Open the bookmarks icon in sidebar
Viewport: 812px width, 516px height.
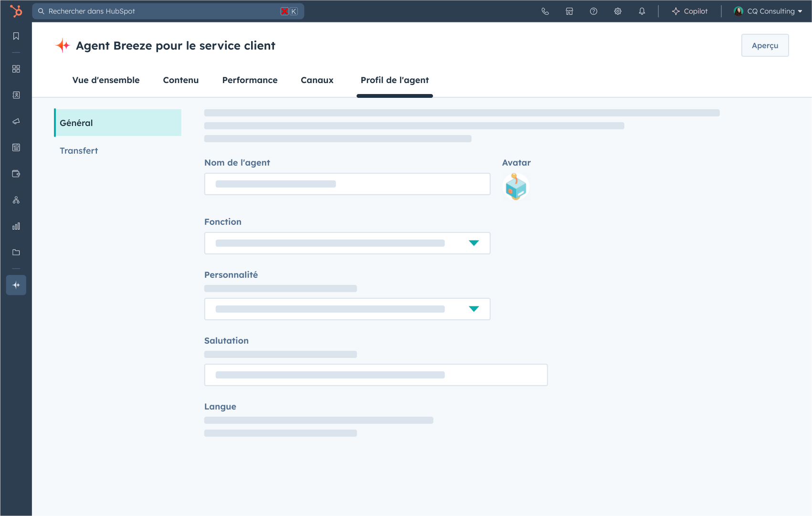pos(16,36)
